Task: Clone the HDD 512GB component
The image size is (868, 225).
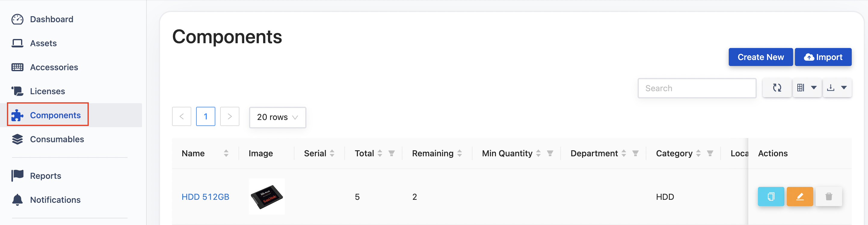Action: click(x=771, y=196)
